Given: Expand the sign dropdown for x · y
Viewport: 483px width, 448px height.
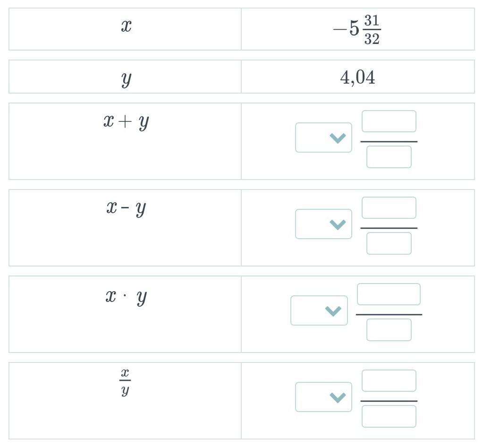Looking at the screenshot, I should pyautogui.click(x=319, y=310).
